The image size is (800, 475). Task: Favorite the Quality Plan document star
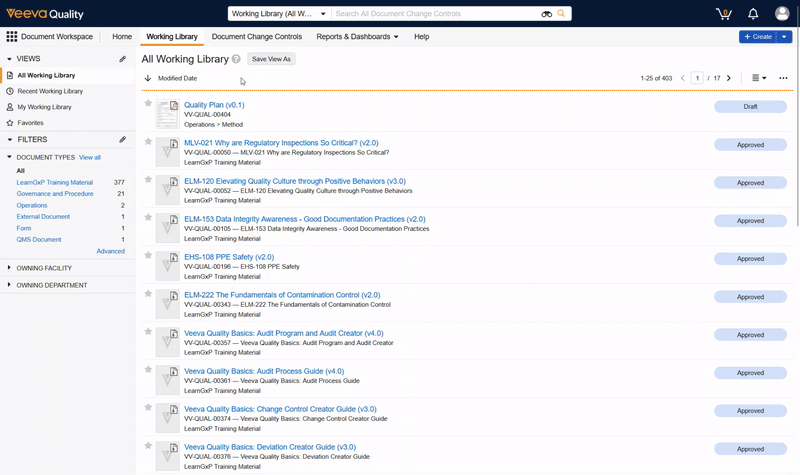(148, 103)
